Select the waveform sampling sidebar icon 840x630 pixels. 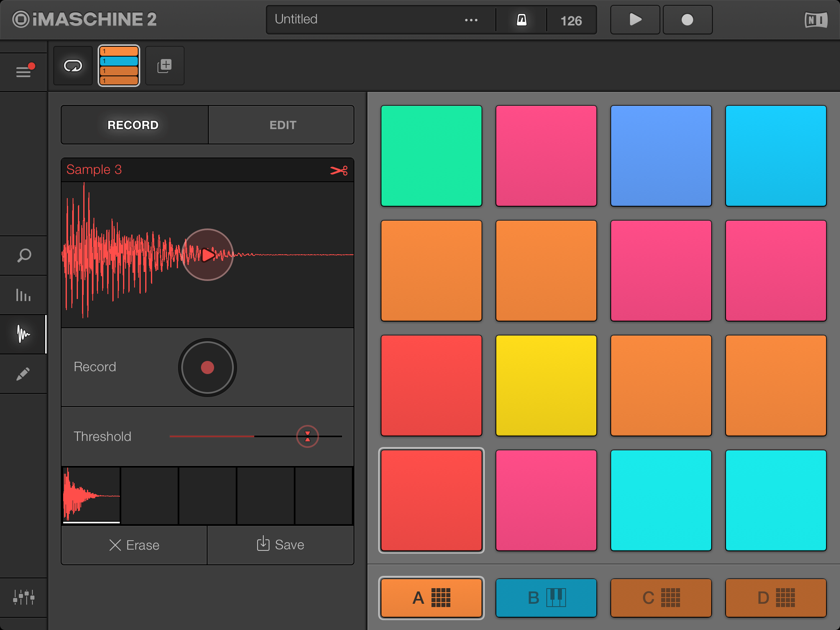24,334
